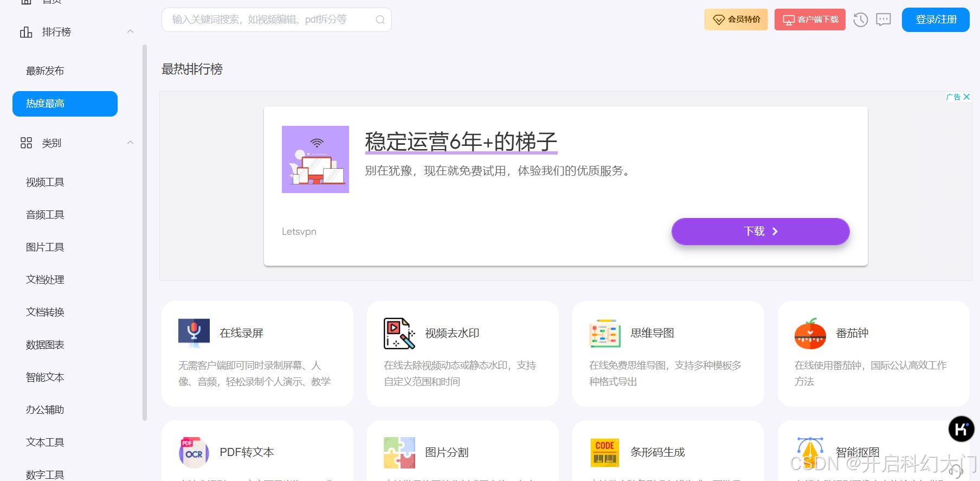
Task: Open the 视频去水印 tool icon
Action: [399, 333]
